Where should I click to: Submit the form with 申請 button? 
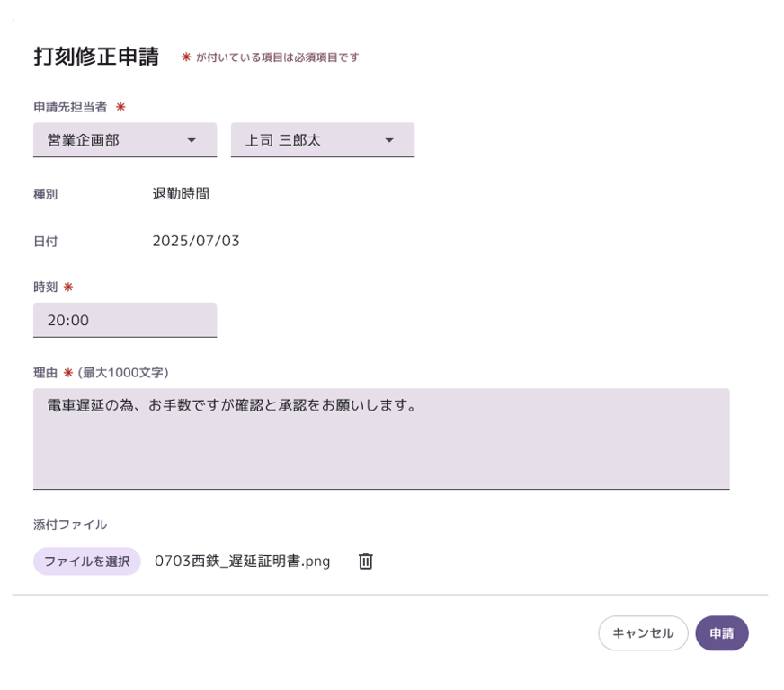pos(721,633)
